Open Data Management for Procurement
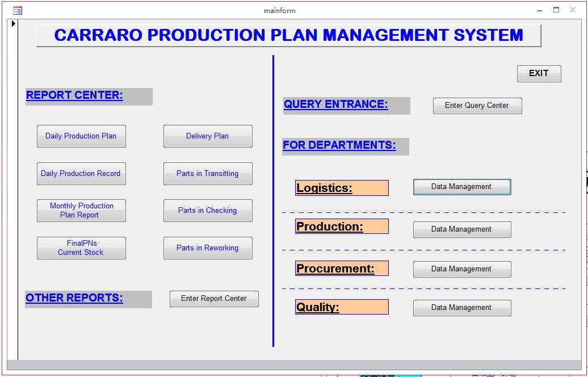 (x=462, y=269)
